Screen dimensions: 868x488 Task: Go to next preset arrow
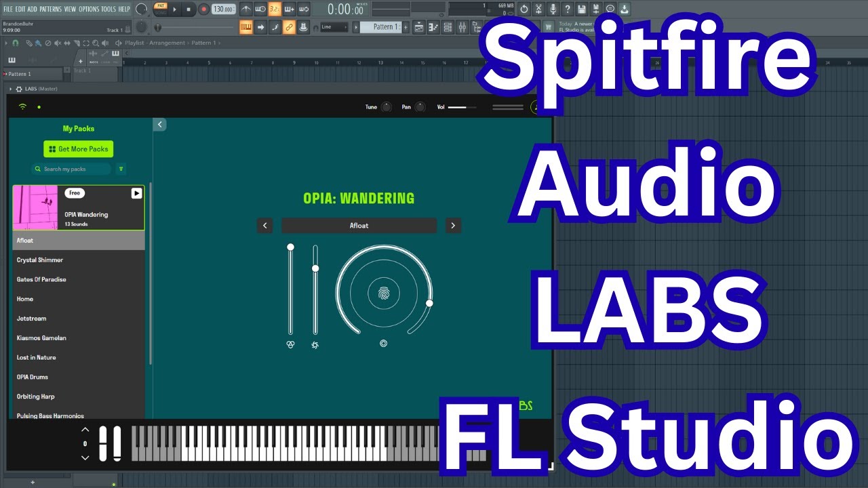(453, 225)
